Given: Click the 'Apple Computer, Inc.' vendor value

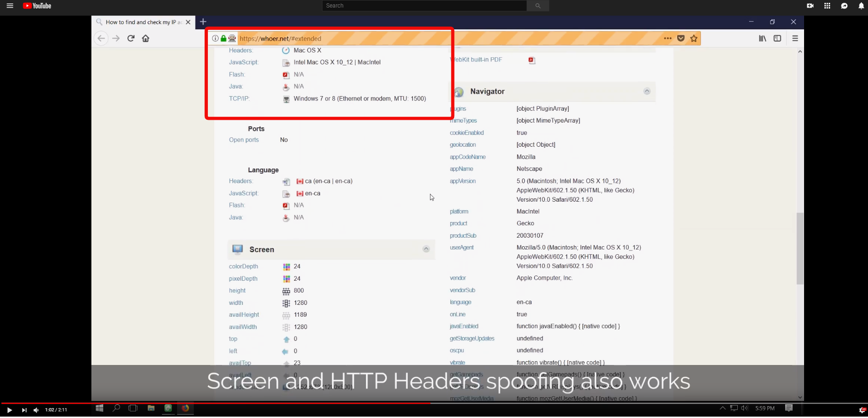Looking at the screenshot, I should click(x=545, y=278).
